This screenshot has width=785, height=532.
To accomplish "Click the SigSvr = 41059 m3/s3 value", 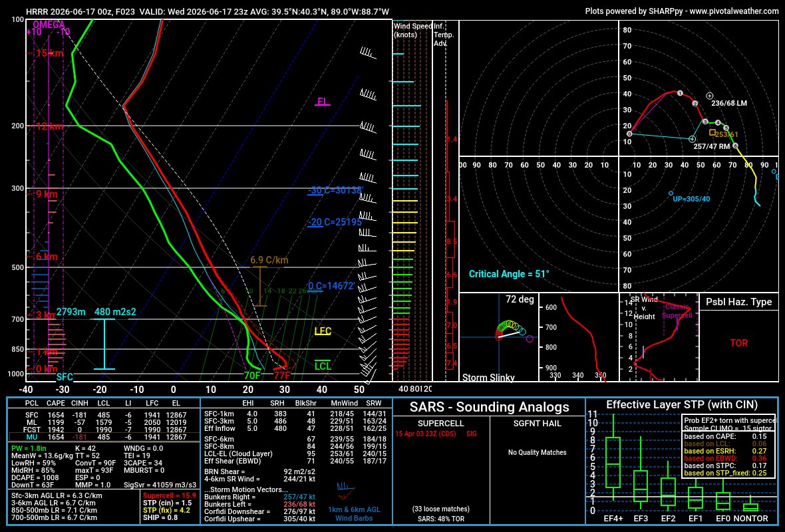I will (160, 485).
